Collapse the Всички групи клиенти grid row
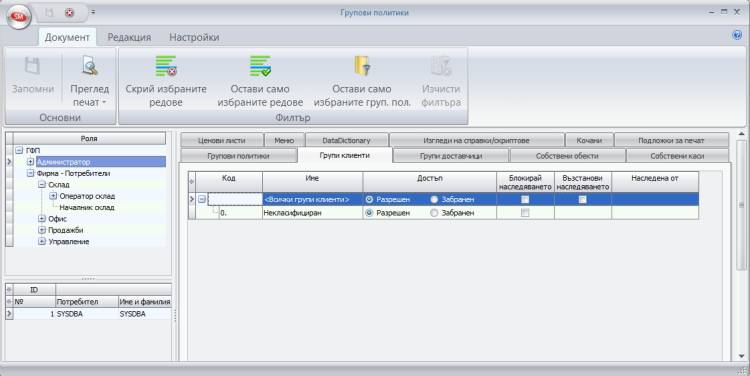750x376 pixels. coord(202,199)
